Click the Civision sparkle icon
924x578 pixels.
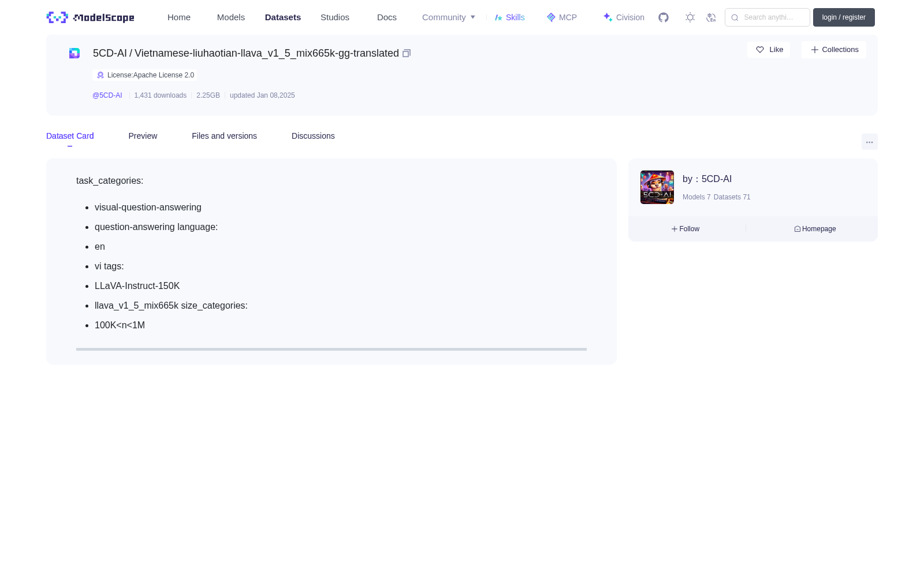(x=608, y=17)
